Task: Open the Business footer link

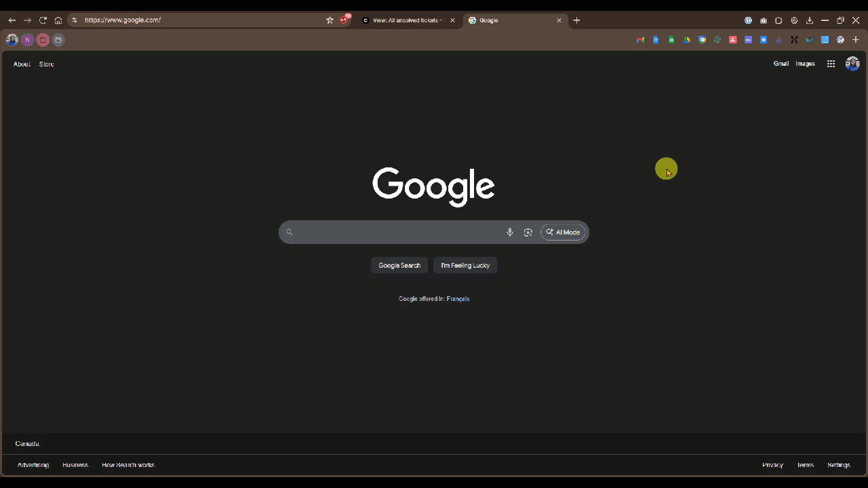Action: pyautogui.click(x=75, y=465)
